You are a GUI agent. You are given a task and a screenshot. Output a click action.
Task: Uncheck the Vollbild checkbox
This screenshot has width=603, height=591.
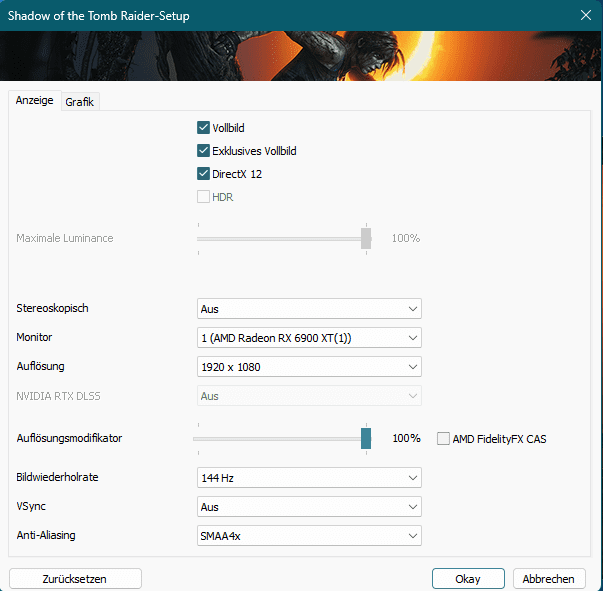click(x=204, y=128)
